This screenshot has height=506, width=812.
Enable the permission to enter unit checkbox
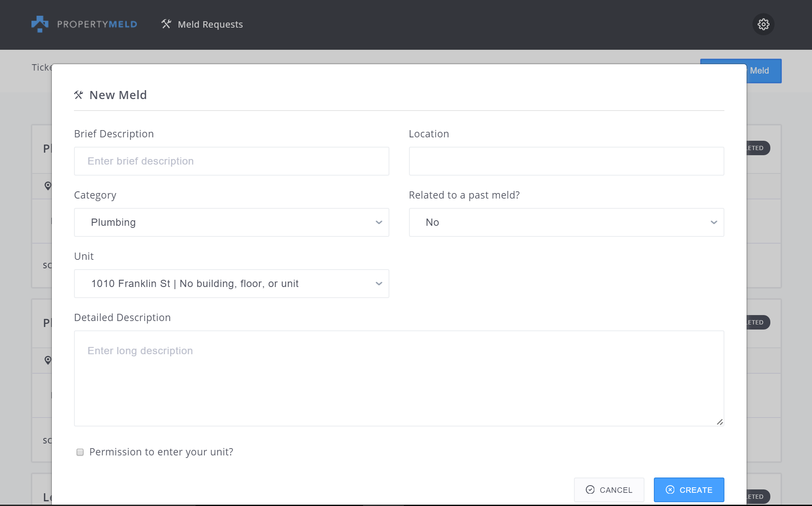pyautogui.click(x=80, y=452)
